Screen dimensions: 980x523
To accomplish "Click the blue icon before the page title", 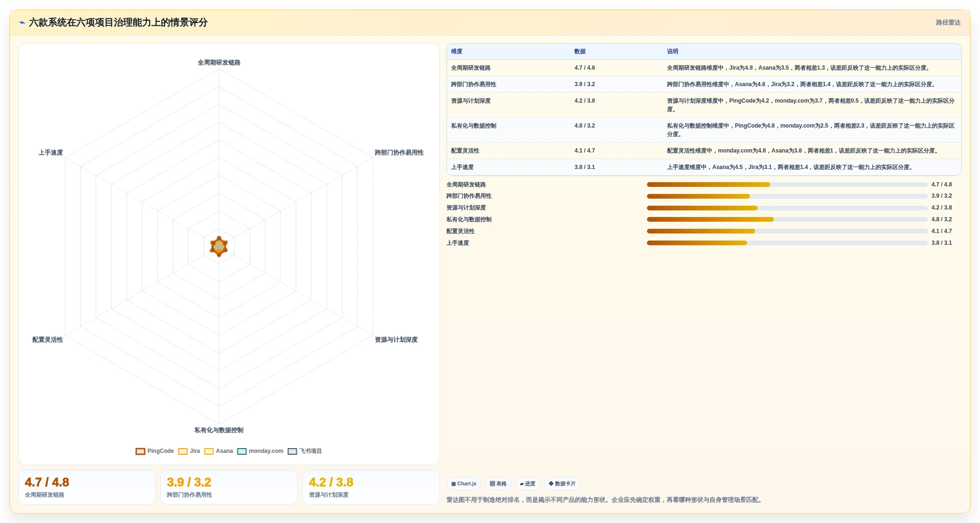I will pyautogui.click(x=22, y=23).
